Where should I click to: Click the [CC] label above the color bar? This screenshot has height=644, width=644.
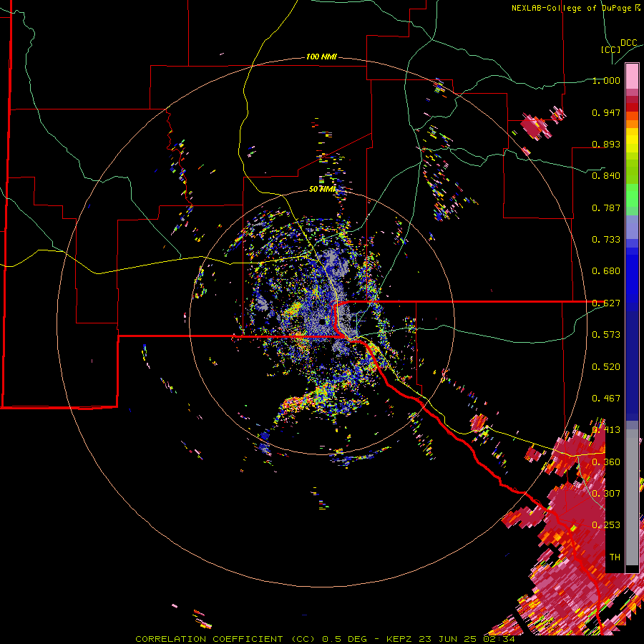(610, 49)
